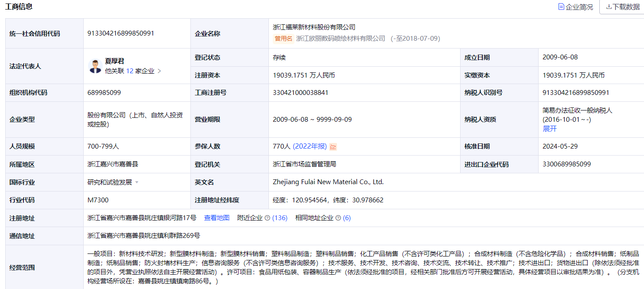
Task: Click the help icon beside 附近企业
Action: coord(267,218)
